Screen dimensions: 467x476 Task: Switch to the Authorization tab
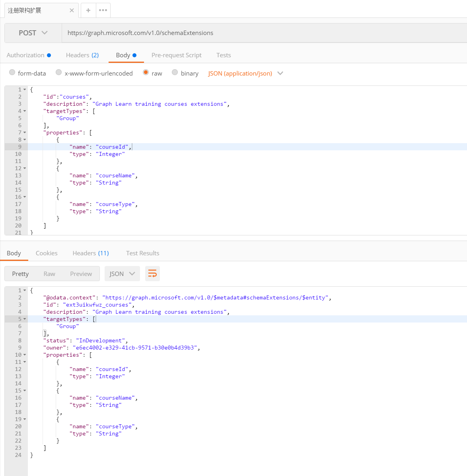(x=25, y=55)
